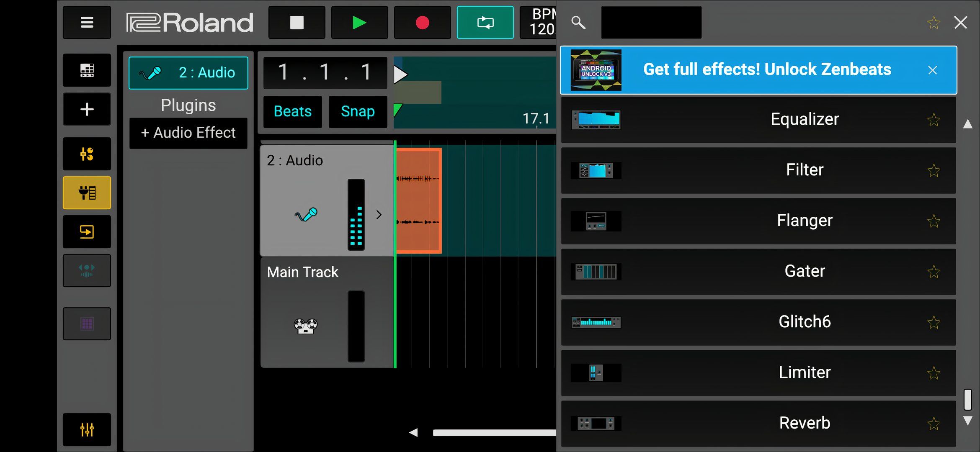
Task: Toggle Beats mode on timeline
Action: tap(292, 111)
